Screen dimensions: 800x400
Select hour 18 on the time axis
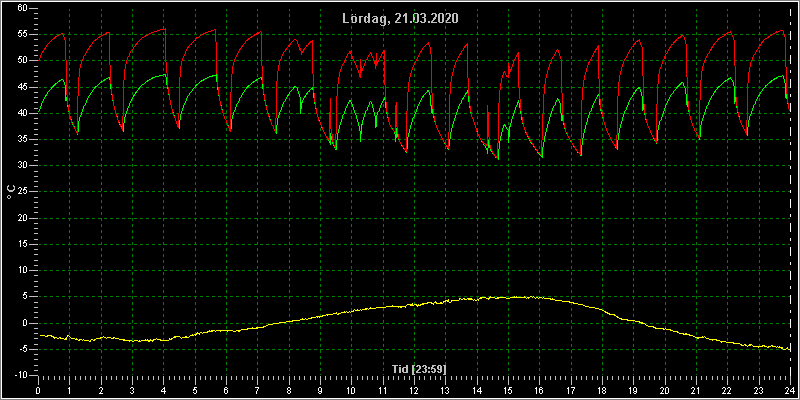click(602, 390)
